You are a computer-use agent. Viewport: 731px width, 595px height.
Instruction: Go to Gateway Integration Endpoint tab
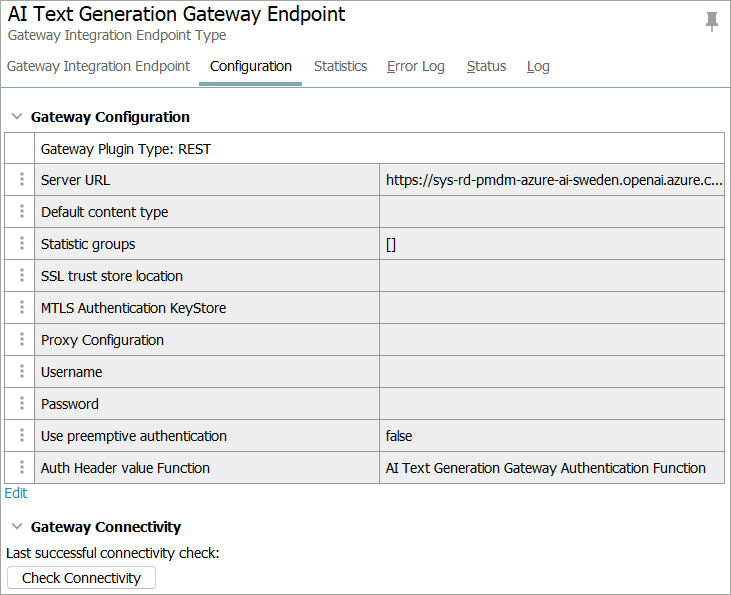point(98,66)
